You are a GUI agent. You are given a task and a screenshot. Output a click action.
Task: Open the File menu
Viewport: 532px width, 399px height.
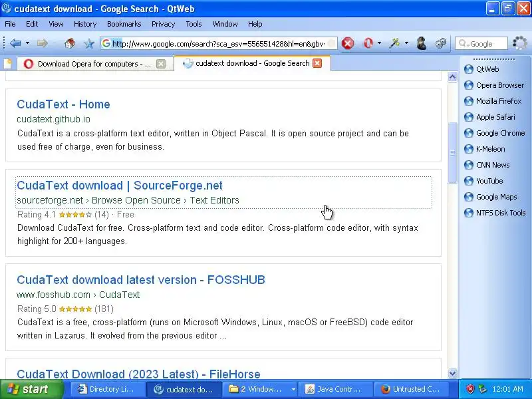[x=10, y=24]
